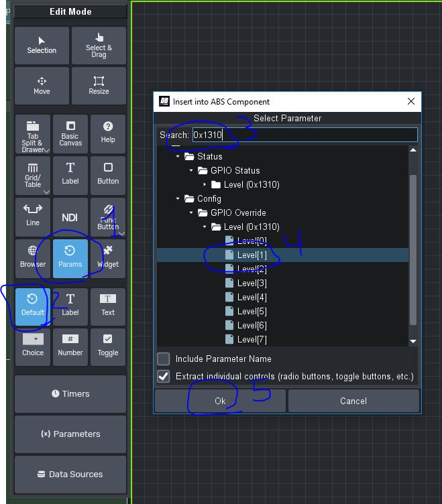Viewport: 442px width, 504px height.
Task: Click the parameter tree scrollbar thumb
Action: click(x=413, y=250)
